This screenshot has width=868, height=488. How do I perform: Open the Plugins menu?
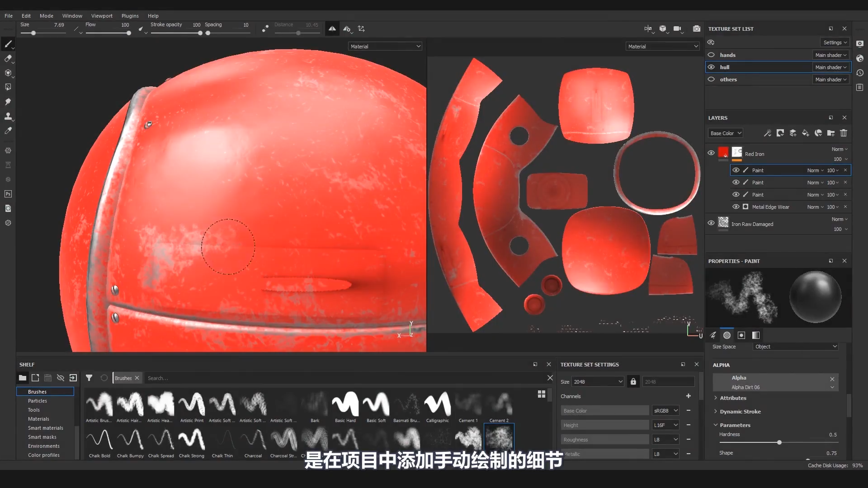pyautogui.click(x=130, y=15)
